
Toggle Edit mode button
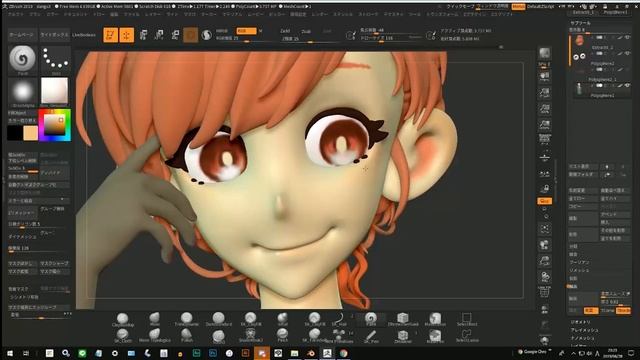click(111, 35)
